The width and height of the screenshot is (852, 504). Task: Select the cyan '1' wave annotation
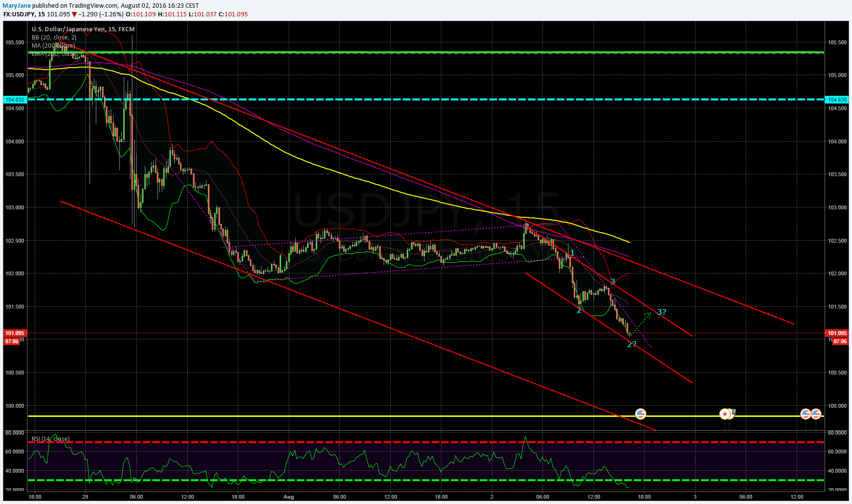(572, 253)
